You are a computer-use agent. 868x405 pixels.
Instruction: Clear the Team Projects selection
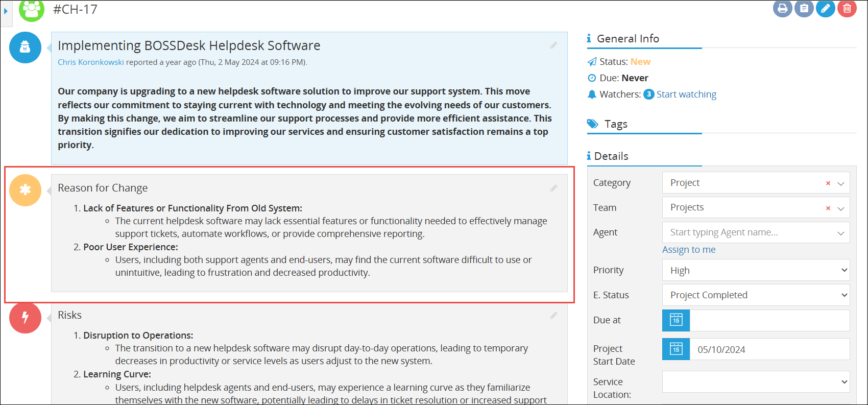[x=828, y=208]
